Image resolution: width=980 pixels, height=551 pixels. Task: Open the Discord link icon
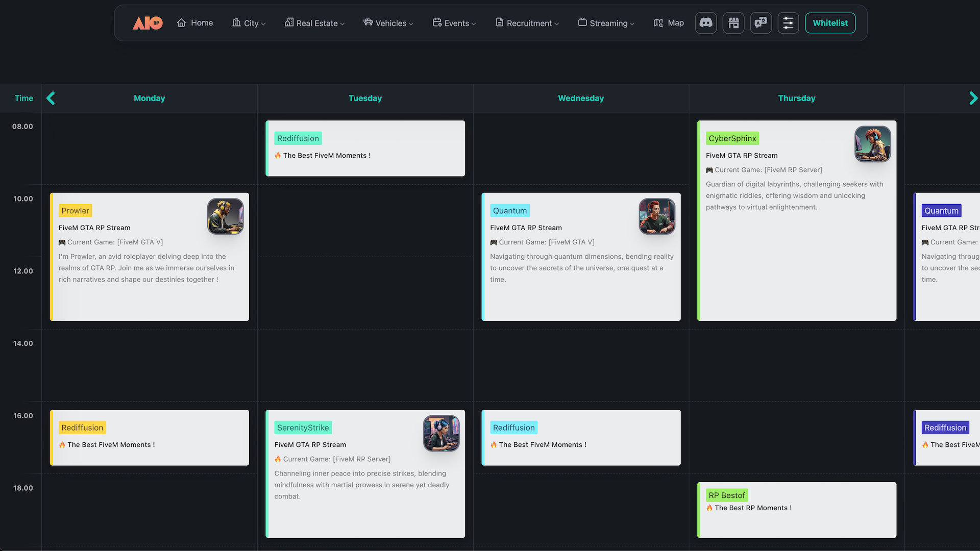[706, 23]
